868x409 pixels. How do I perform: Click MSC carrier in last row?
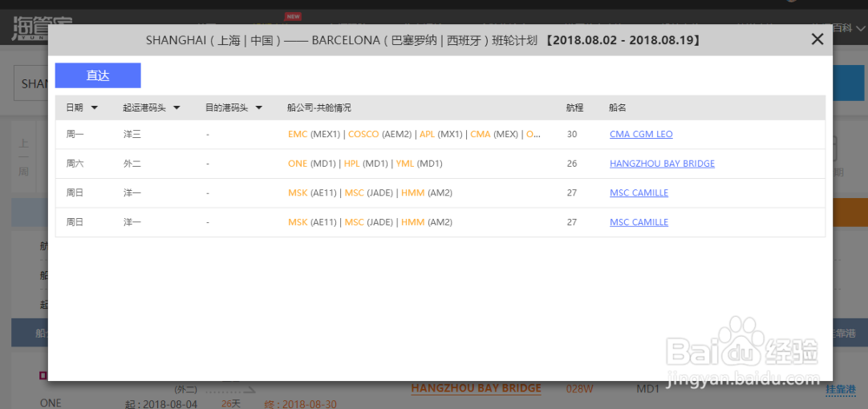tap(354, 222)
